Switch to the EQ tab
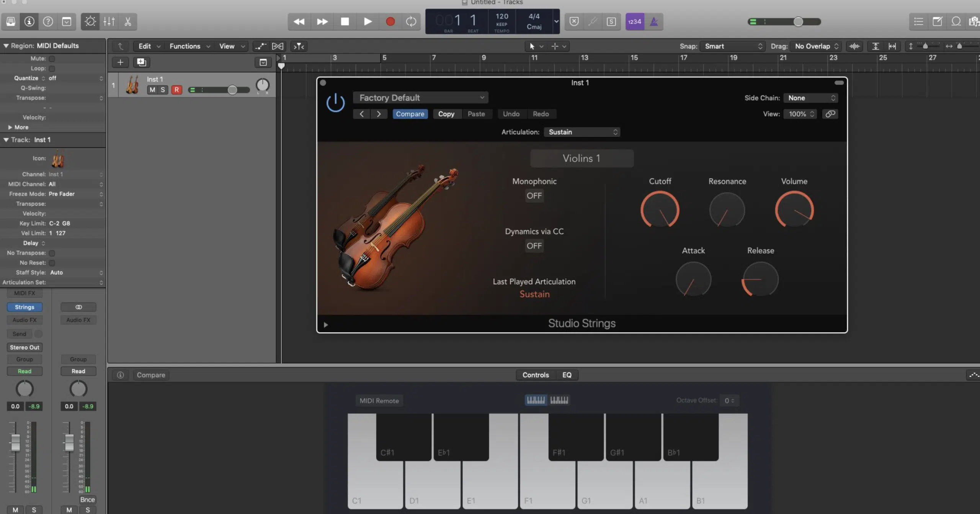Screen dimensions: 980x514 [x=567, y=375]
